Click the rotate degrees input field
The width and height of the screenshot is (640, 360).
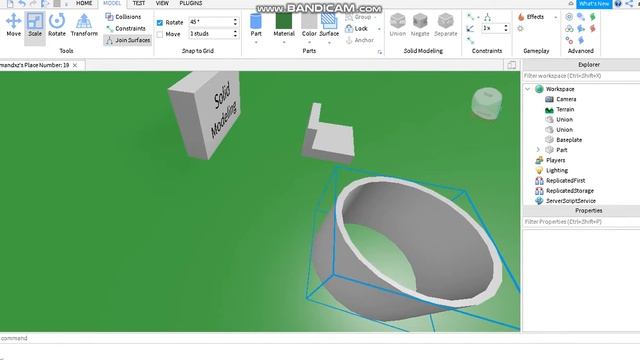[210, 22]
